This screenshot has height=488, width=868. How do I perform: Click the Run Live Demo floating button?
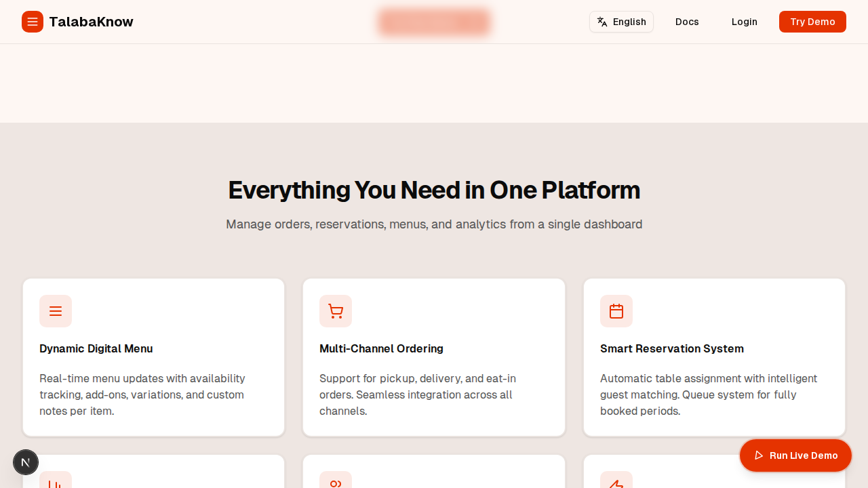[x=795, y=455]
